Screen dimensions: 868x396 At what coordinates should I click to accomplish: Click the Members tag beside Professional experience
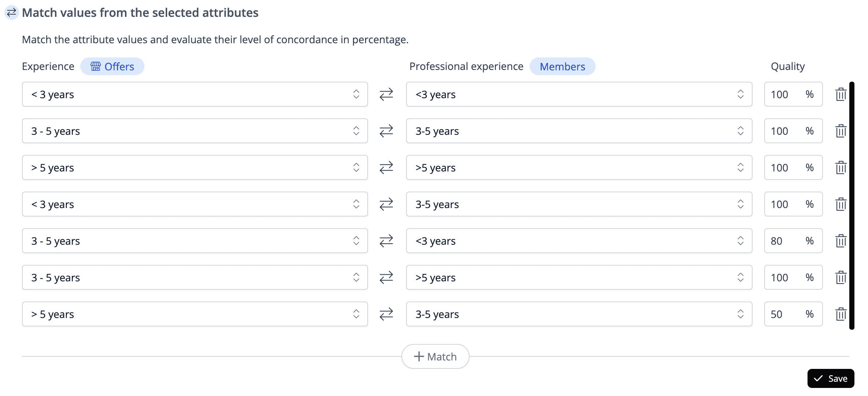562,67
